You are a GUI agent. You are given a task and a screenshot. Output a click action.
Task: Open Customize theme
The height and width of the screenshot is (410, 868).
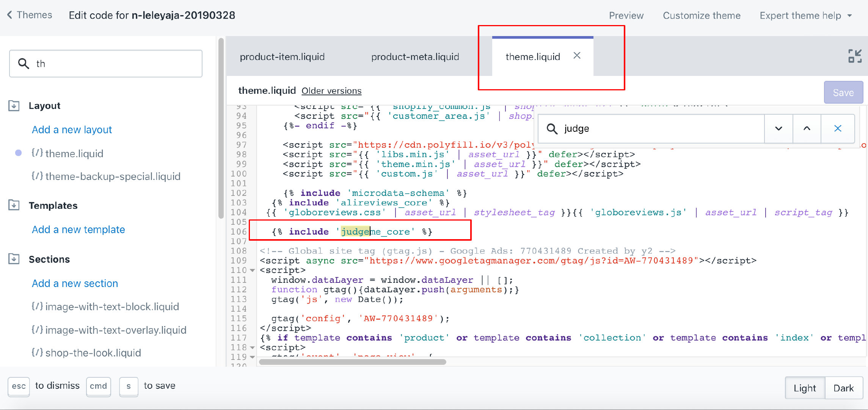[702, 16]
